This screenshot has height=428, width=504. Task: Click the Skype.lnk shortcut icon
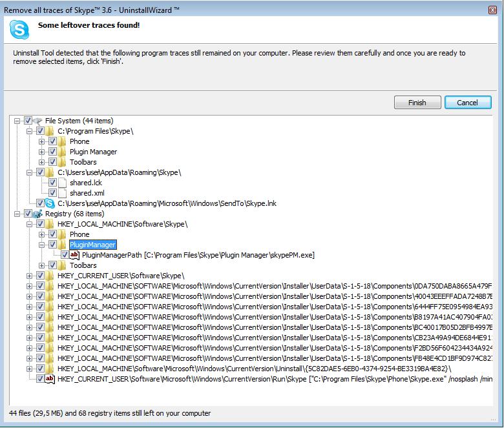50,203
